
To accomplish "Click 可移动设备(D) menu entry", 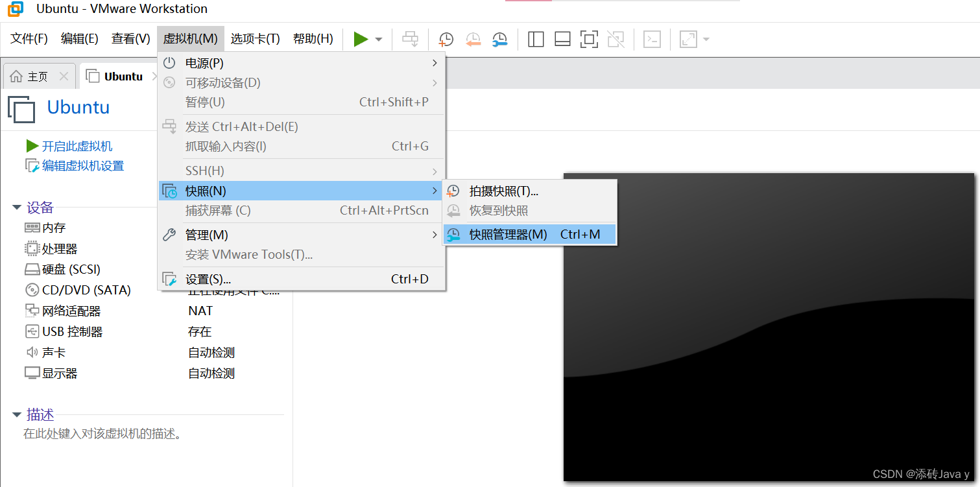I will (x=302, y=83).
